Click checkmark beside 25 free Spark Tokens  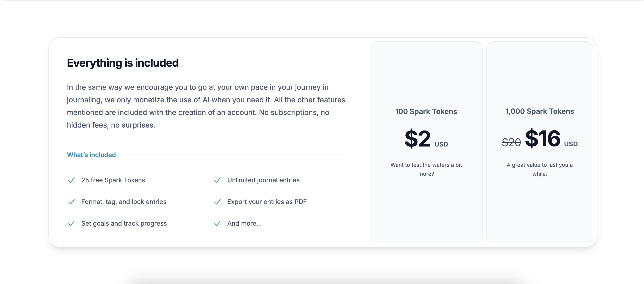click(x=71, y=180)
